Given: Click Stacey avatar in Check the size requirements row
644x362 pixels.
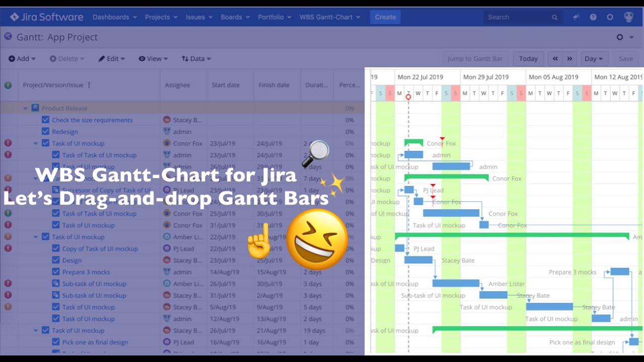Looking at the screenshot, I should (x=167, y=120).
